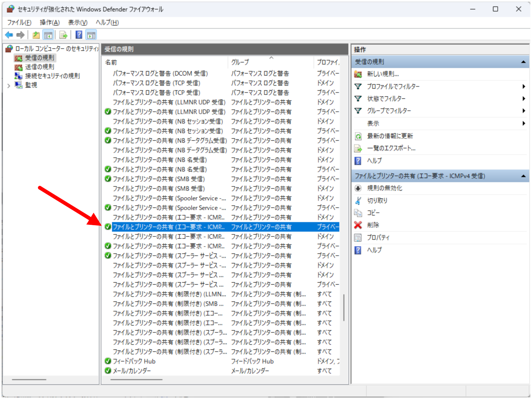Click the scissors 切り取り icon
The image size is (532, 399).
point(358,200)
